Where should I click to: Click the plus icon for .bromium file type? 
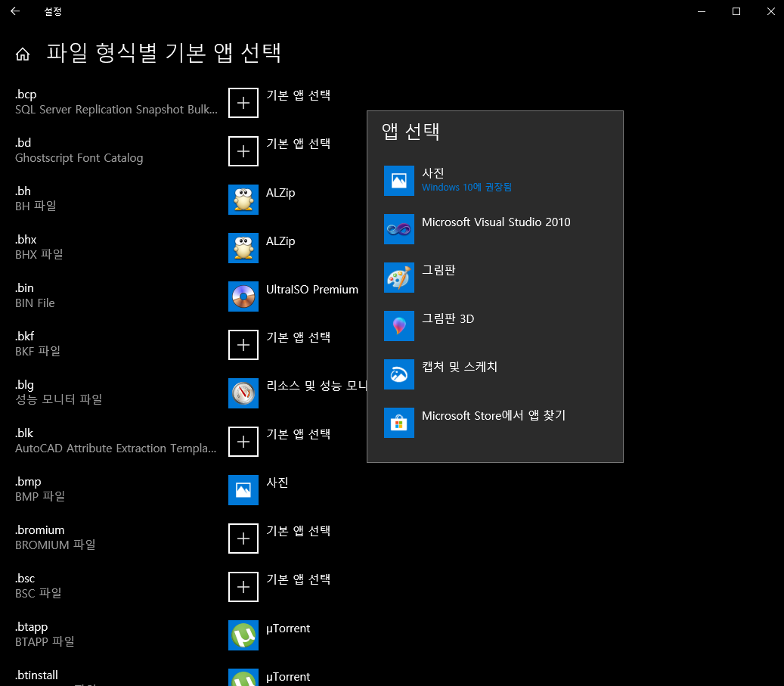[243, 539]
